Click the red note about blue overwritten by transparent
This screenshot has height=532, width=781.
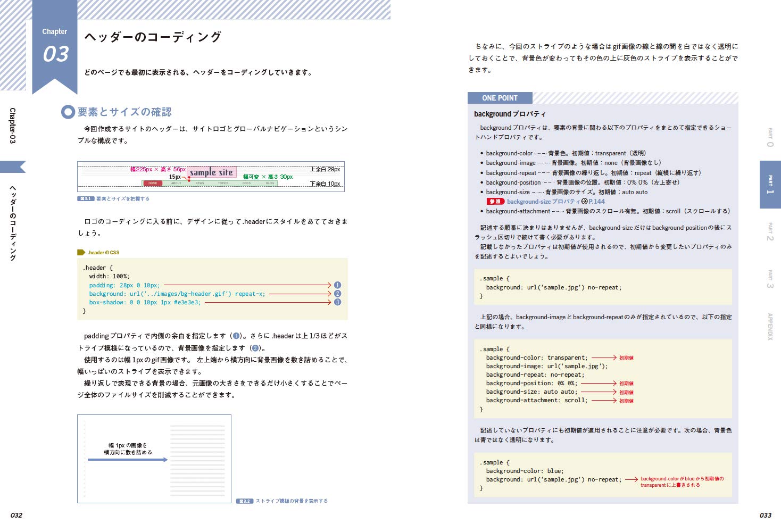click(682, 482)
